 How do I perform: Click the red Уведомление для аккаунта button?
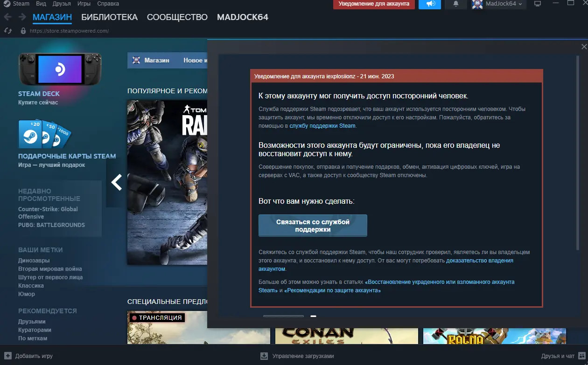(x=374, y=4)
